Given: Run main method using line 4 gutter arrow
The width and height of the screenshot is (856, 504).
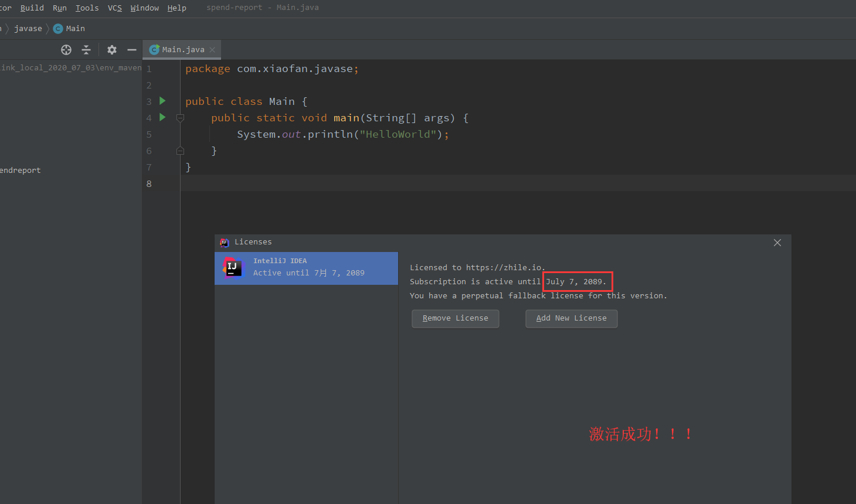Looking at the screenshot, I should point(162,117).
